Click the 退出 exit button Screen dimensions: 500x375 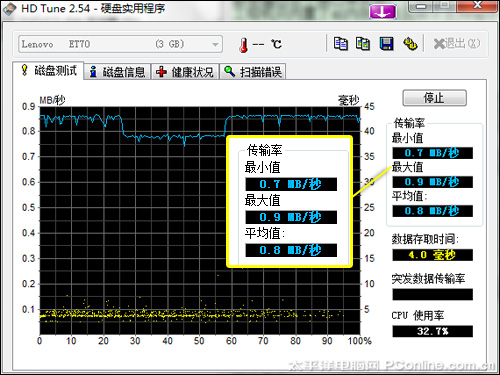pyautogui.click(x=457, y=44)
